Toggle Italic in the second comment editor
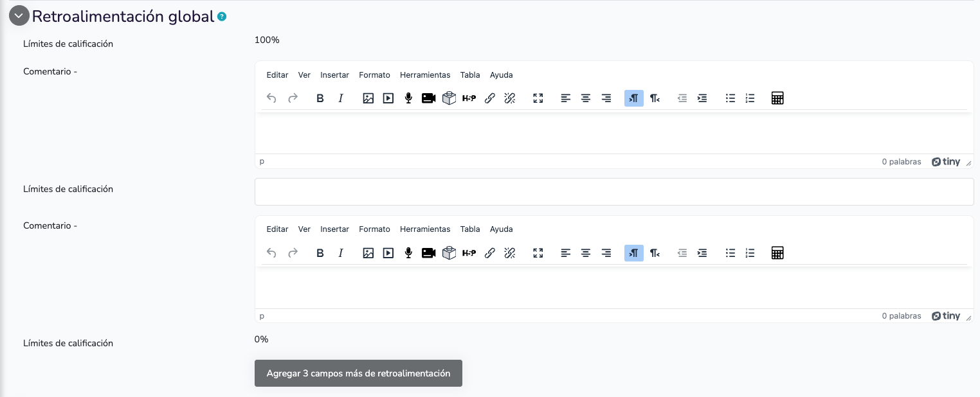Viewport: 980px width, 397px height. pos(341,252)
